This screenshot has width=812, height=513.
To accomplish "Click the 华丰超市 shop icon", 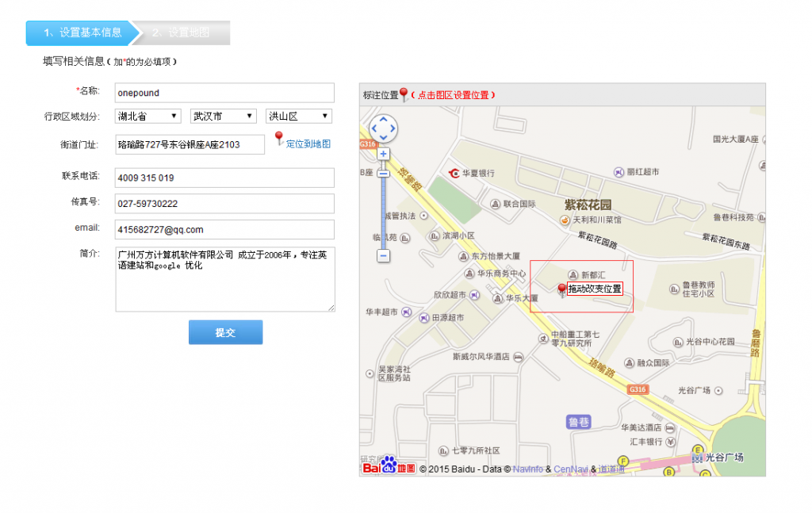I will pyautogui.click(x=407, y=312).
